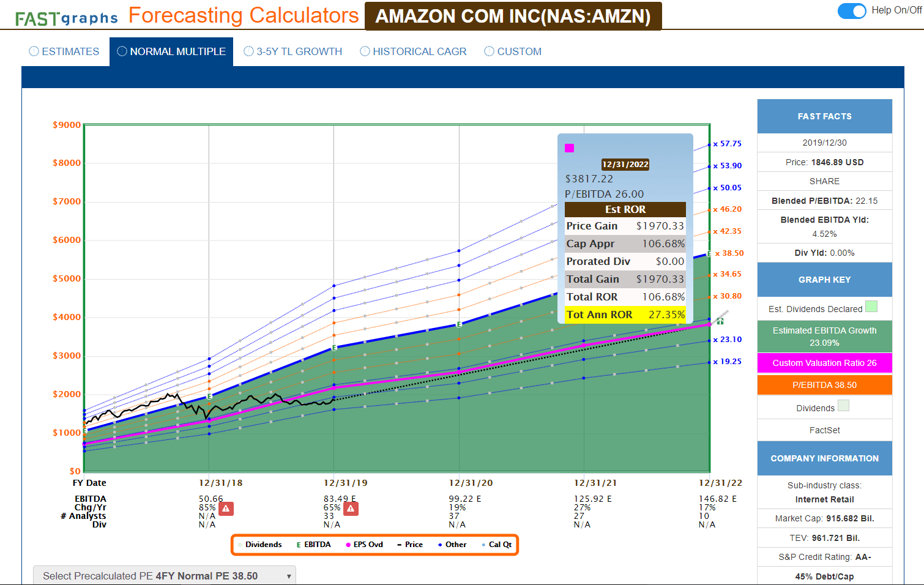Viewport: 924px width, 585px height.
Task: Click the Price 1846.89 USD fact
Action: [x=824, y=162]
